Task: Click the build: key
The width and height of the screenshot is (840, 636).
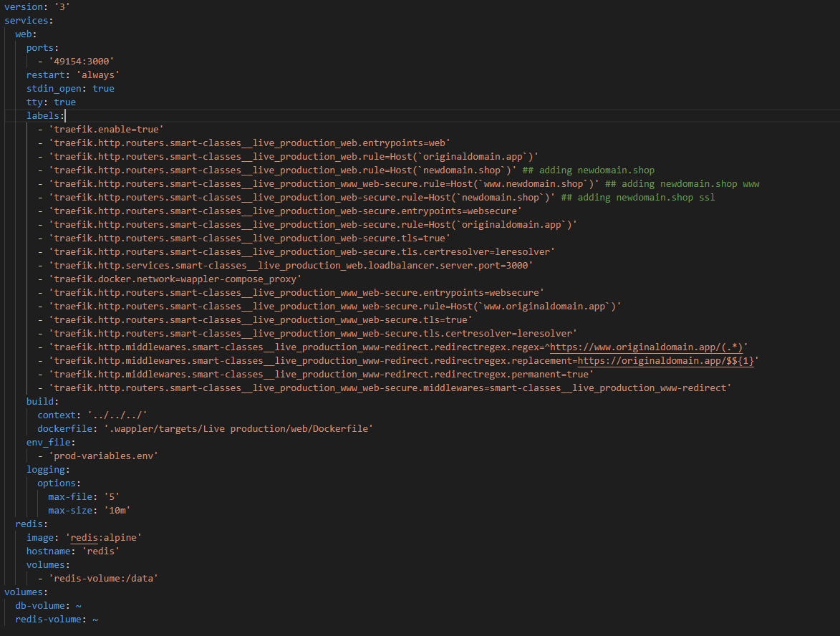Action: (x=43, y=402)
